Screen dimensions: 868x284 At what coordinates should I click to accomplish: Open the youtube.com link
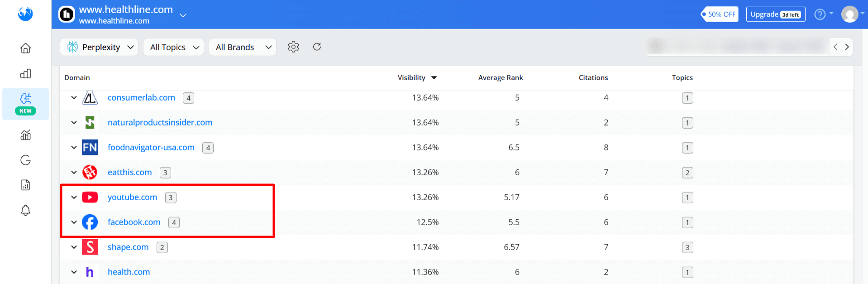132,197
